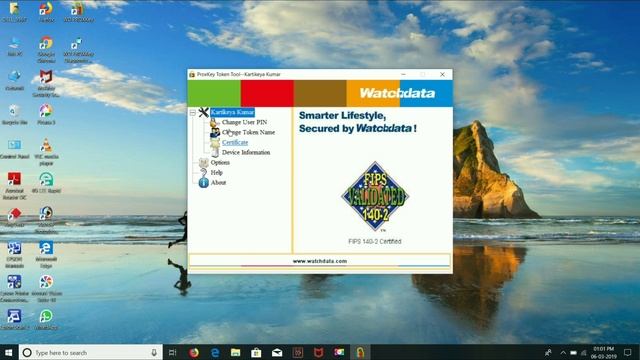Click the Watchdata logo in banner

pyautogui.click(x=397, y=93)
